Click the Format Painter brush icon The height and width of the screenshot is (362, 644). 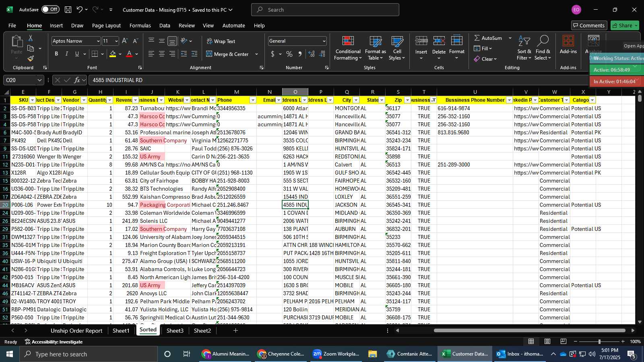click(x=31, y=59)
